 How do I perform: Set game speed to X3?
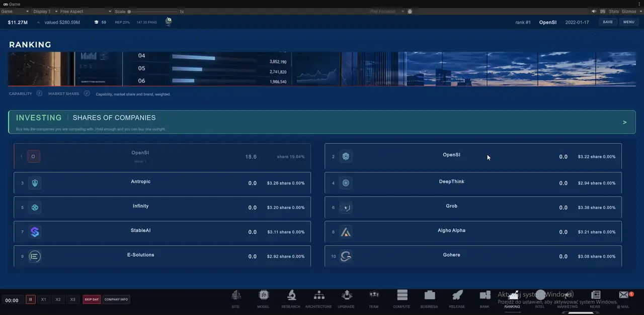tap(73, 299)
